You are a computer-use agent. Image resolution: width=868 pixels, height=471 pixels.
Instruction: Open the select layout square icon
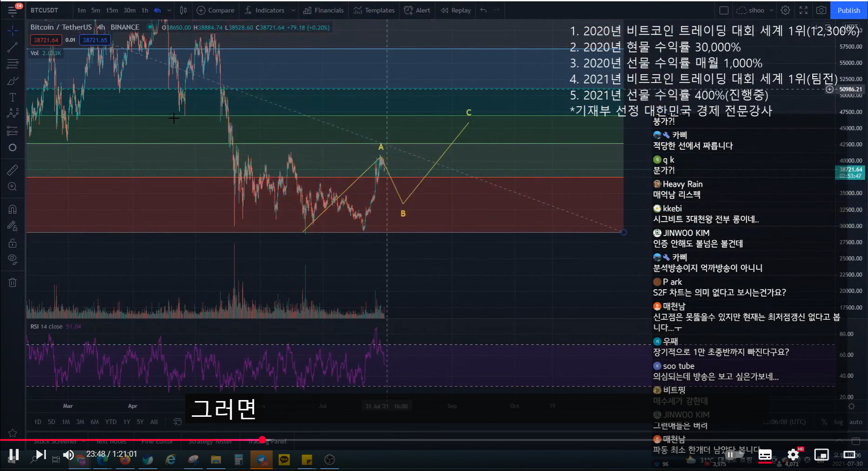tap(724, 10)
